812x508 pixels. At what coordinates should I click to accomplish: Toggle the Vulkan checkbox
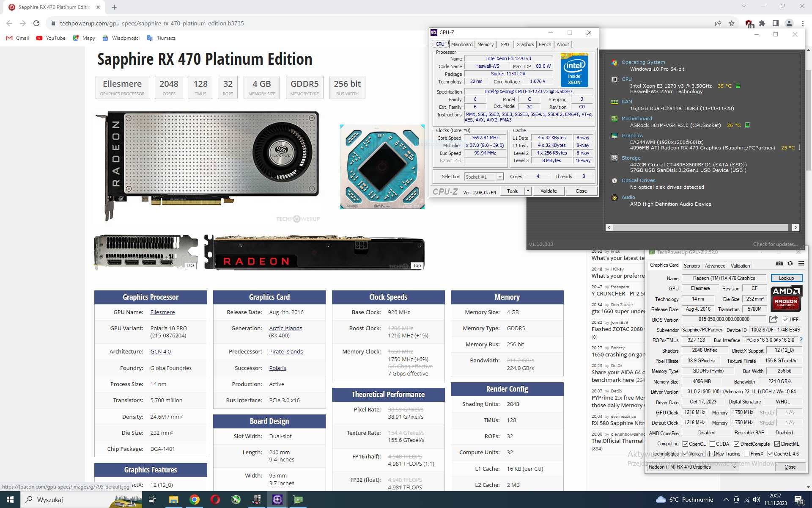[x=686, y=454]
